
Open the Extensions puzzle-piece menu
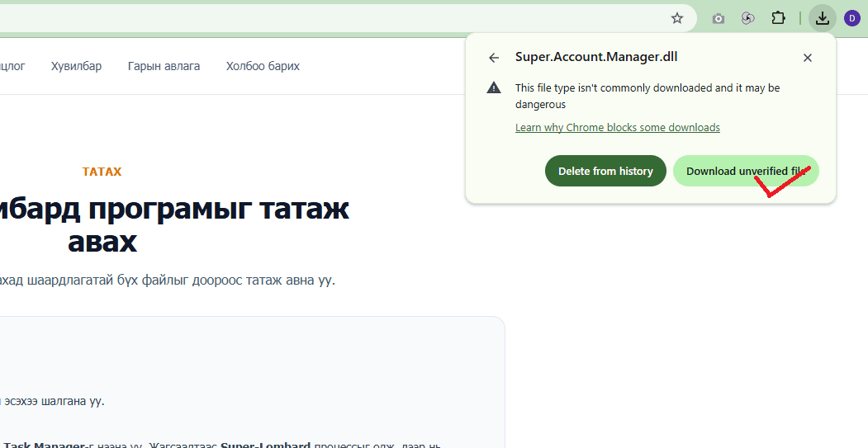pos(778,18)
